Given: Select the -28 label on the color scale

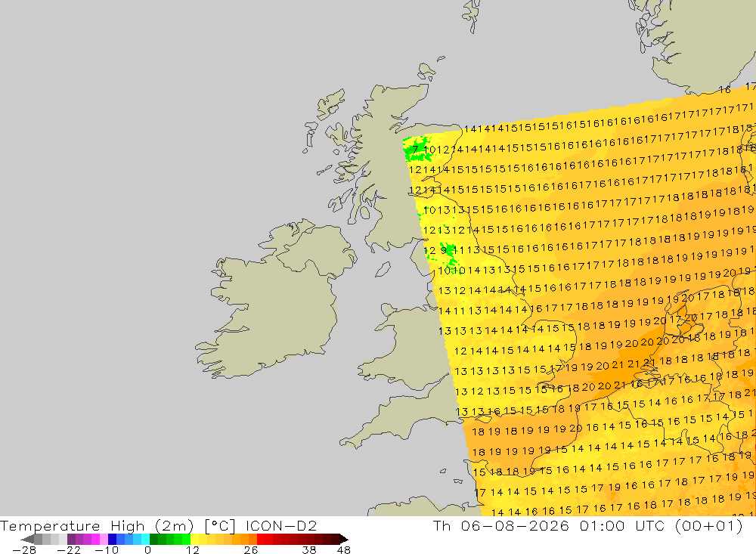Looking at the screenshot, I should [24, 550].
